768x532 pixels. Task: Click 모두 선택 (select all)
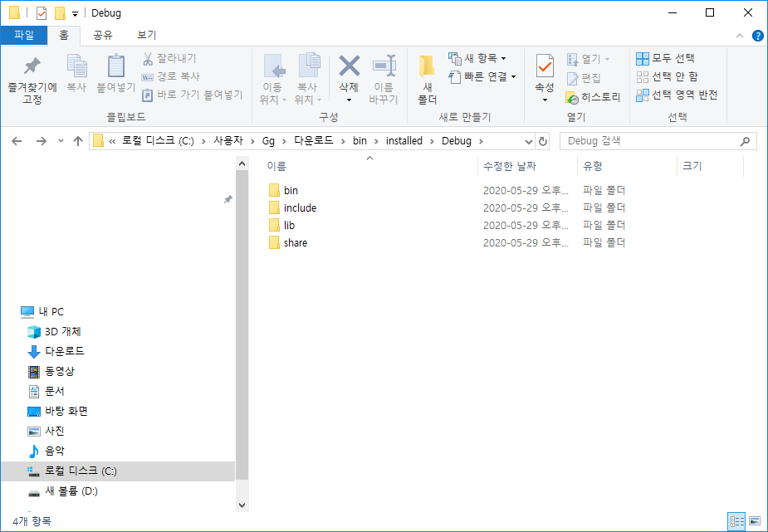click(x=665, y=59)
